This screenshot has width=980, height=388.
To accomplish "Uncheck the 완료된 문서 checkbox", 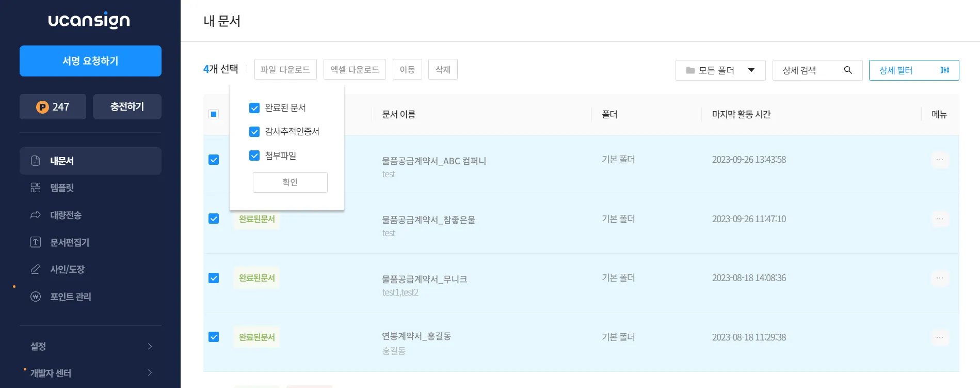I will (x=254, y=108).
